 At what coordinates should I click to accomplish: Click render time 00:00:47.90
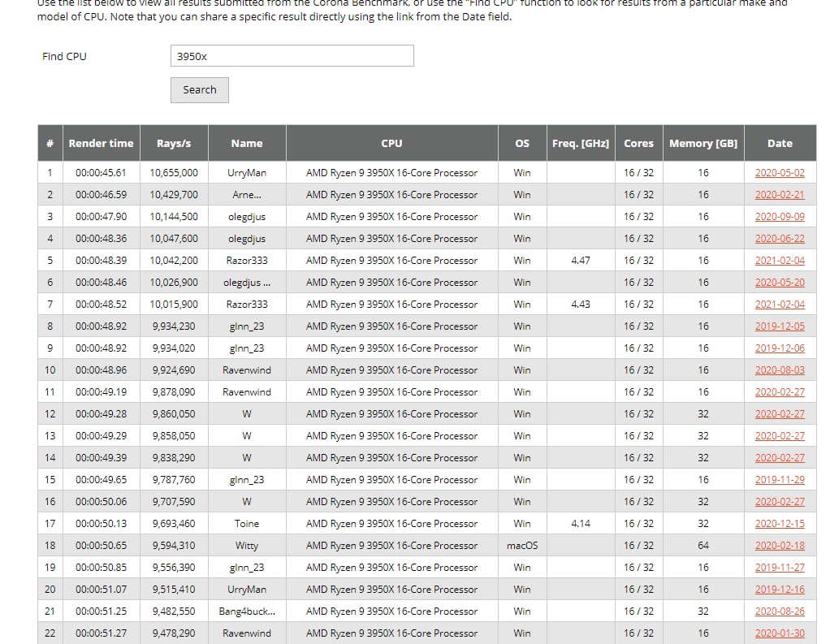click(101, 217)
